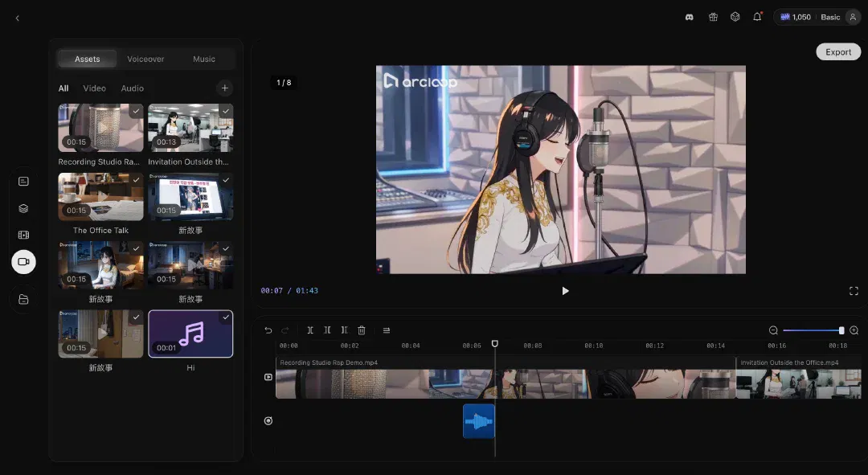868x475 pixels.
Task: Toggle checkmark on Invitation Outside th... asset
Action: coord(225,111)
